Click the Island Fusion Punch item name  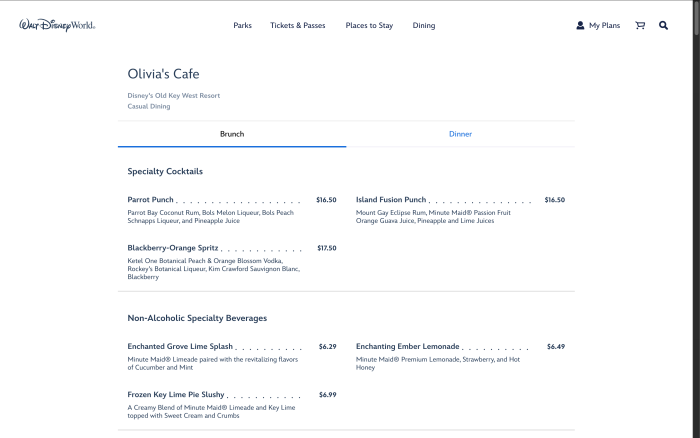click(x=391, y=200)
